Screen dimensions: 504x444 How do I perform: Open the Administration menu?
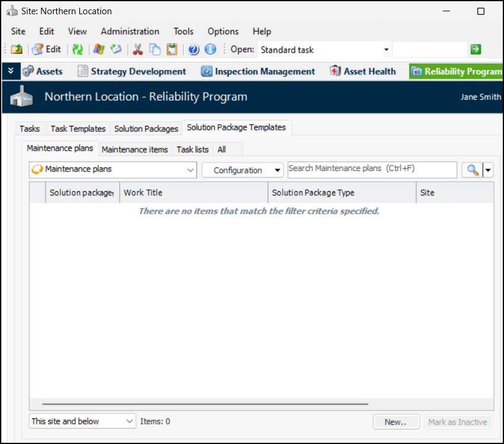pyautogui.click(x=130, y=31)
